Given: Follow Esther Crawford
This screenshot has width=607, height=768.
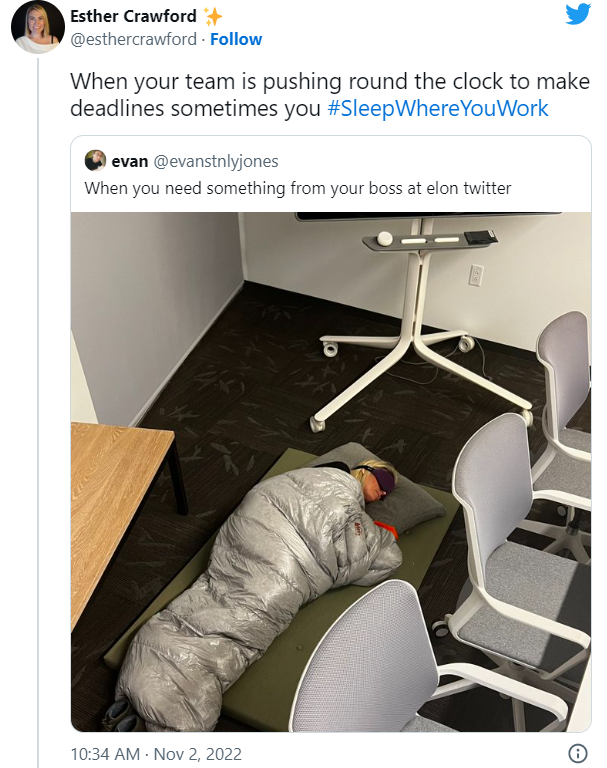Looking at the screenshot, I should pyautogui.click(x=236, y=39).
